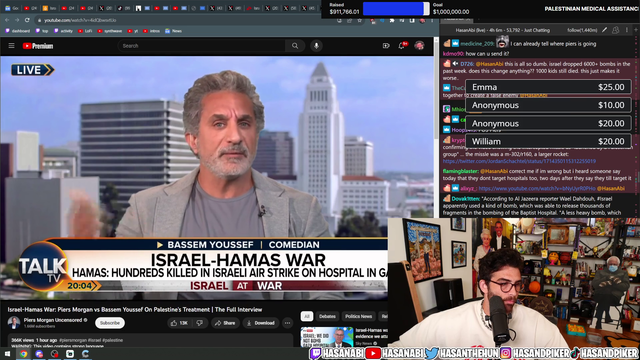Reload the page in Chrome
640x360 pixels.
27,20
